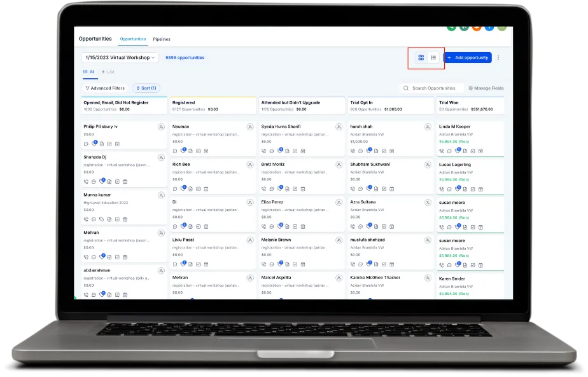
Task: Open tags icon on Philip Pilsbury Iv card
Action: click(x=94, y=144)
